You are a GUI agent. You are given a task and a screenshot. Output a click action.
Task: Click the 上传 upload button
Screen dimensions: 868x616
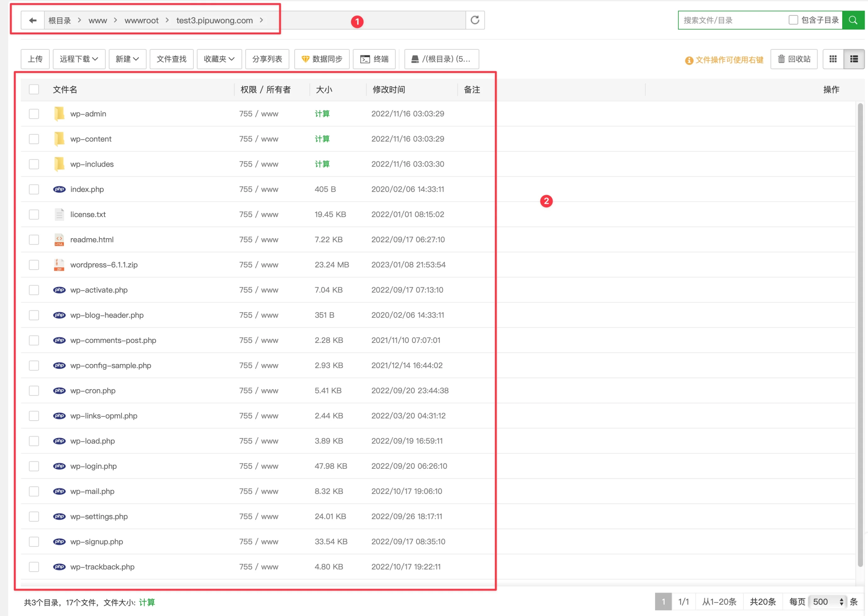(35, 59)
